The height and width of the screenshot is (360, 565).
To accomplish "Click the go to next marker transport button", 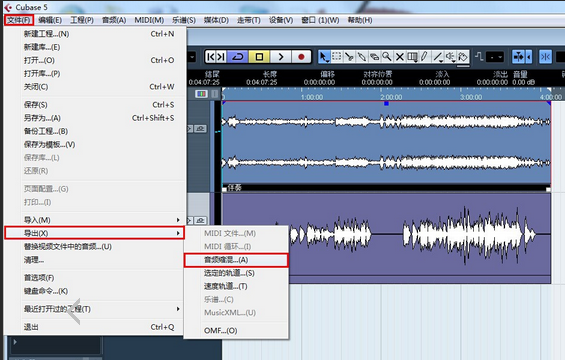I will 221,57.
